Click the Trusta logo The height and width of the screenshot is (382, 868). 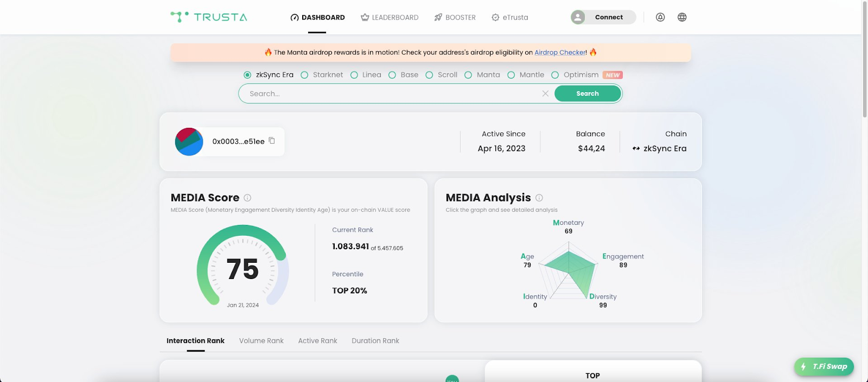pyautogui.click(x=209, y=17)
